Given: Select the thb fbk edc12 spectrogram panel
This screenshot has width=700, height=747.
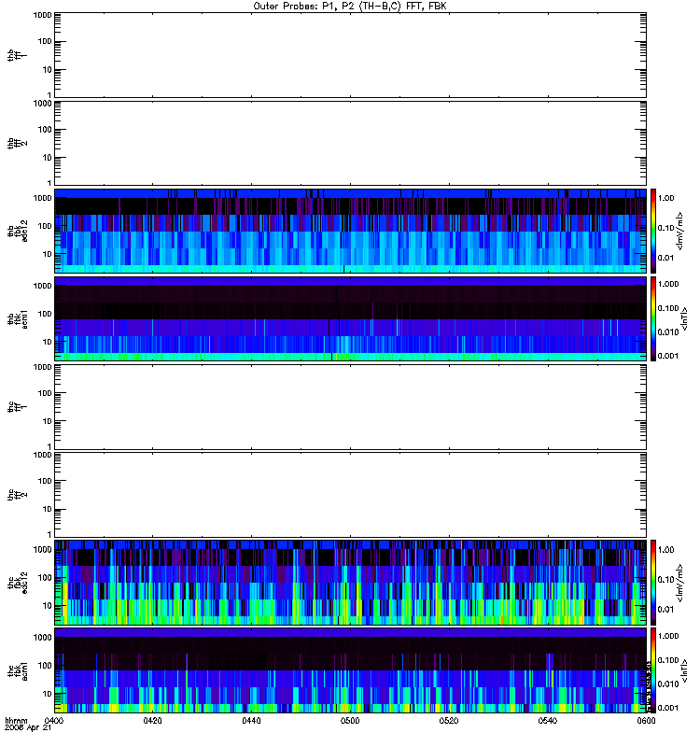Looking at the screenshot, I should tap(351, 231).
